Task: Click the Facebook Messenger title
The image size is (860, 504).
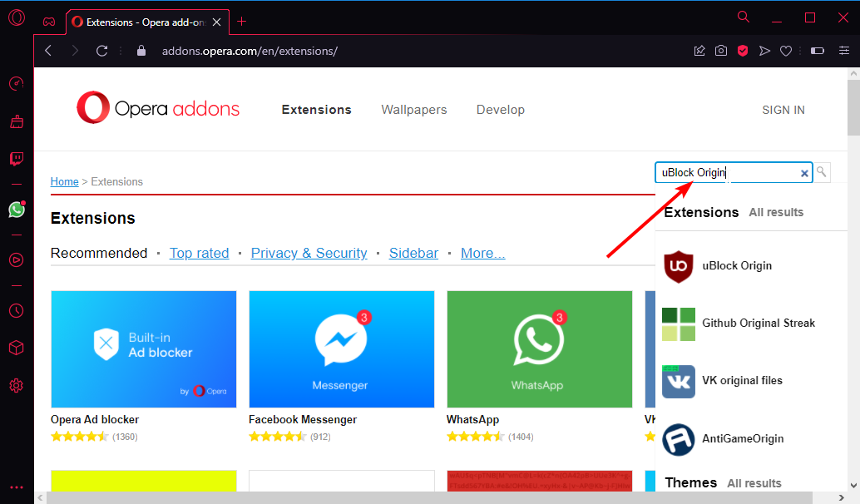Action: click(x=303, y=419)
